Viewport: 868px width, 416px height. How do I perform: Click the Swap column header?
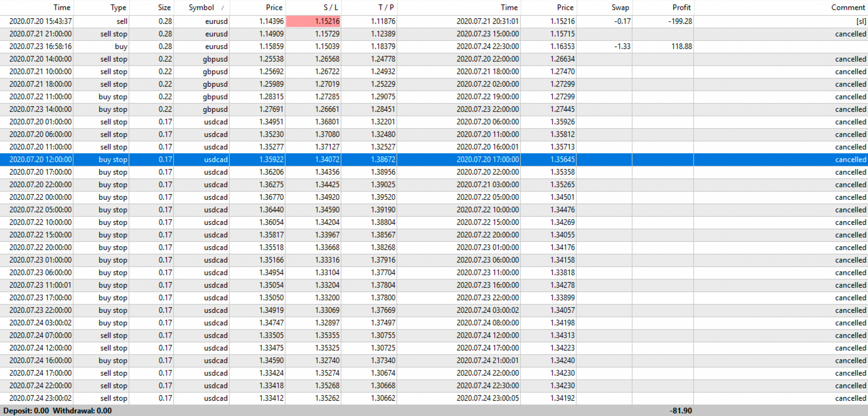coord(620,8)
